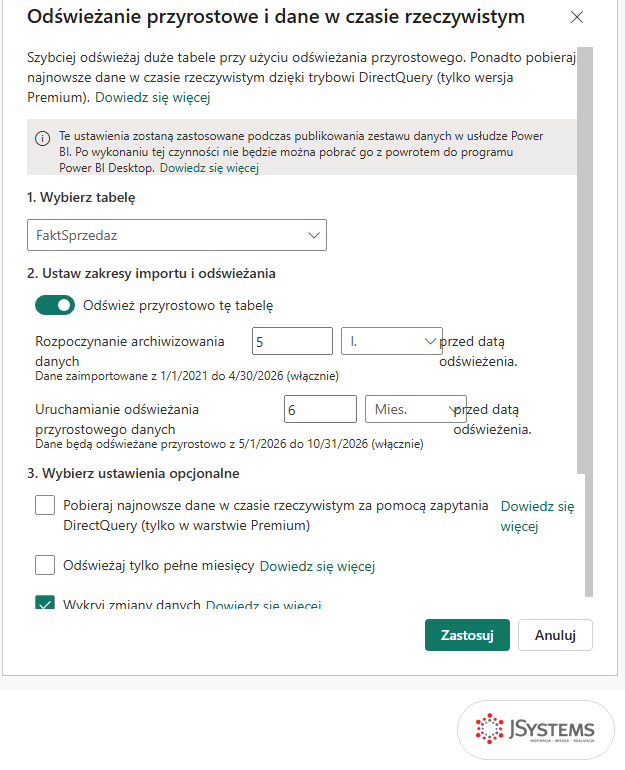This screenshot has height=770, width=625.
Task: Click the dialog's vertical scrollbar thumb
Action: [x=585, y=260]
